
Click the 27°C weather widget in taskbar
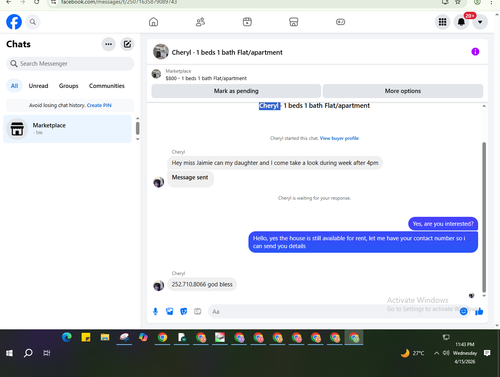[412, 353]
